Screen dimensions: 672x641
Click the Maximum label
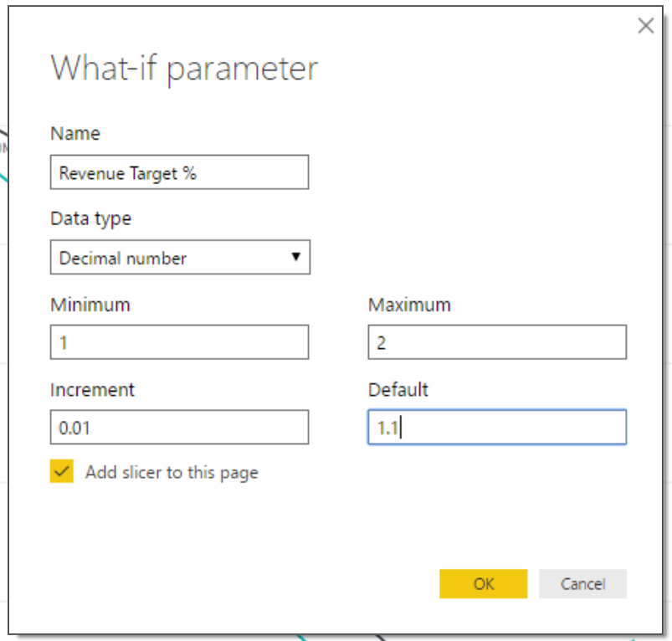point(409,305)
